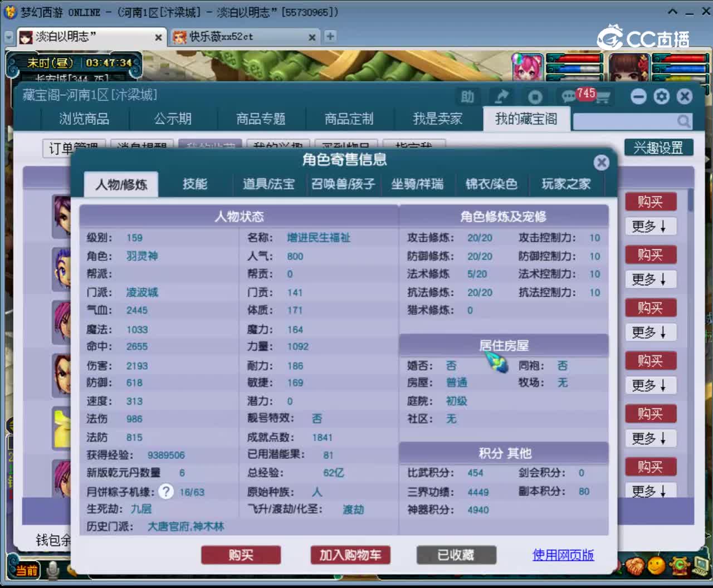Screen dimensions: 713x588
Task: Click the first 购买 button in the right listing
Action: coord(649,202)
